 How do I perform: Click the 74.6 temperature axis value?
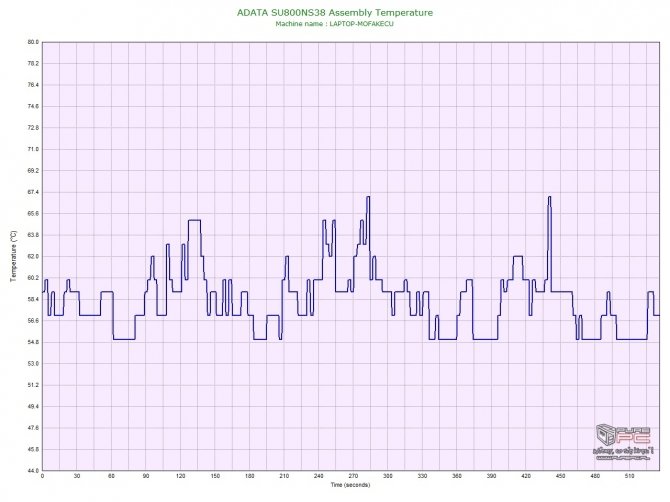(33, 106)
